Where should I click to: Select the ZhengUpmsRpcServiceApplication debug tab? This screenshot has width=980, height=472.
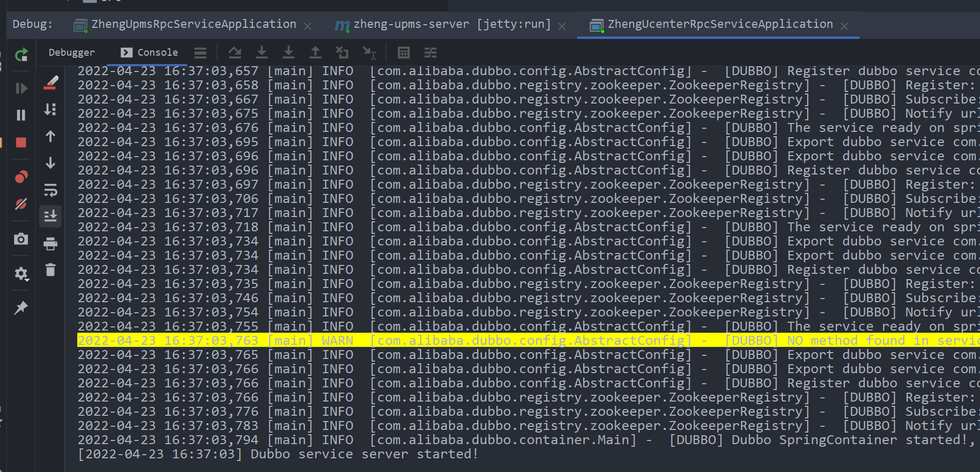[x=193, y=24]
